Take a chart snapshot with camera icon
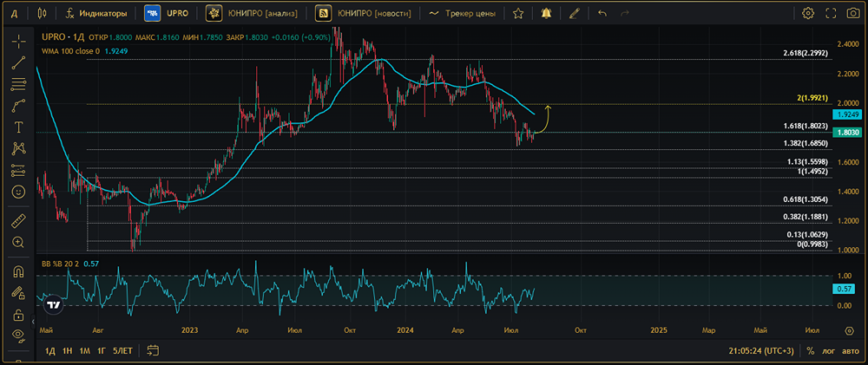This screenshot has width=868, height=365. (853, 13)
